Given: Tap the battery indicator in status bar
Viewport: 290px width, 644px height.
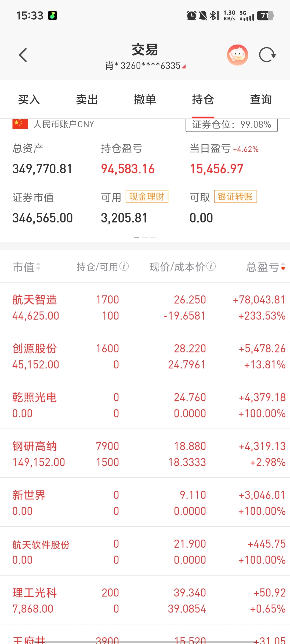Looking at the screenshot, I should point(265,16).
